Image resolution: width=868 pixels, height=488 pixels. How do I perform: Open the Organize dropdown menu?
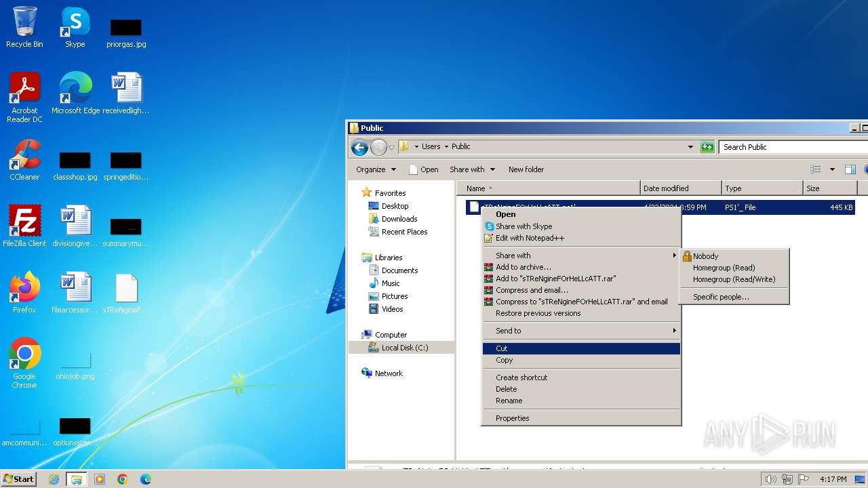(x=376, y=169)
